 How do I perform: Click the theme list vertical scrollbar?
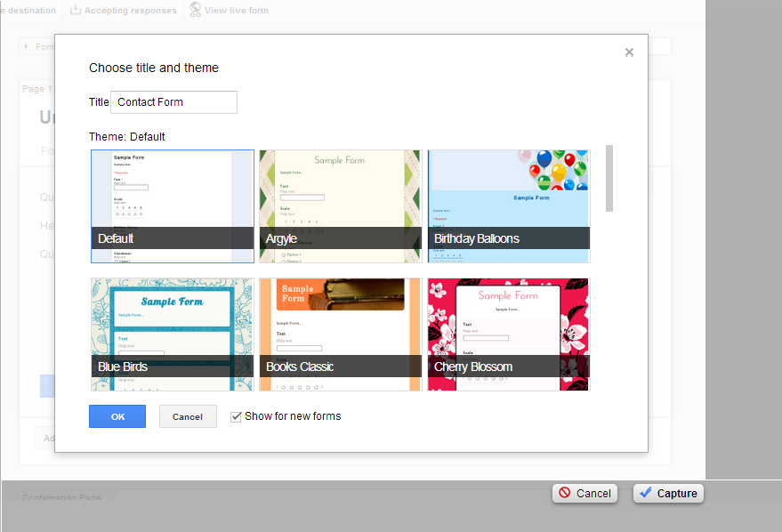coord(609,178)
